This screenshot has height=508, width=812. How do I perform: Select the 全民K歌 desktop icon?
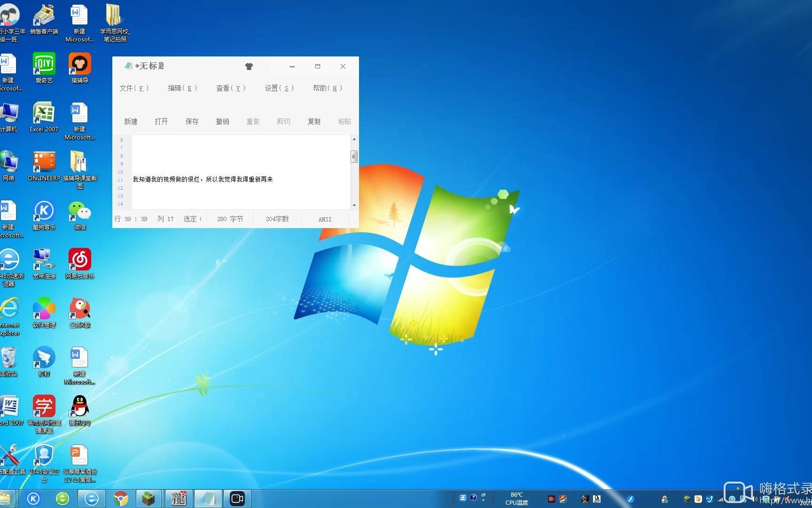pyautogui.click(x=80, y=313)
